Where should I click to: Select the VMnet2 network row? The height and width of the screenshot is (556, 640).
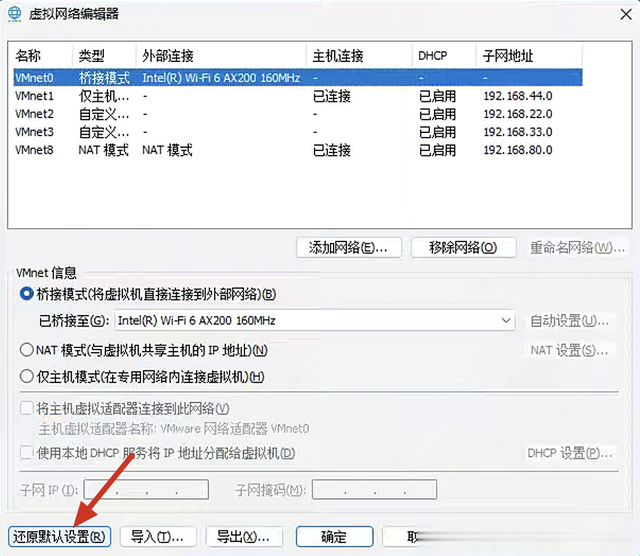pos(298,114)
